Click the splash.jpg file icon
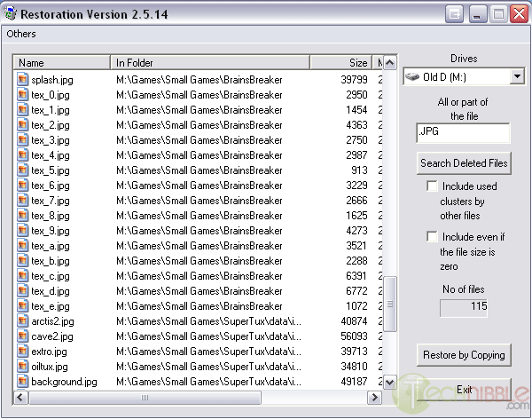The height and width of the screenshot is (419, 532). [x=23, y=80]
